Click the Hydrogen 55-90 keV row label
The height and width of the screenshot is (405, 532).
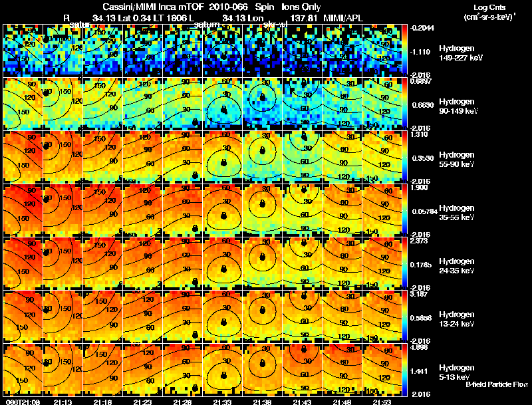457,160
